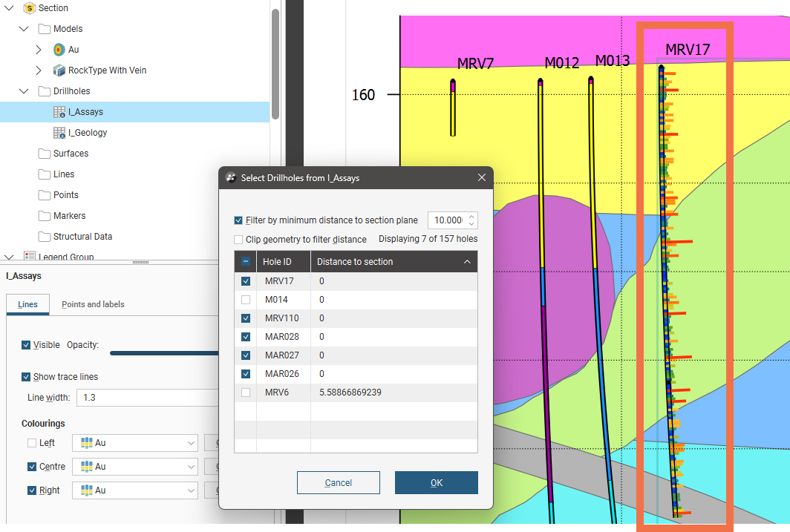
Task: Collapse the Drillholes folder
Action: (x=24, y=91)
